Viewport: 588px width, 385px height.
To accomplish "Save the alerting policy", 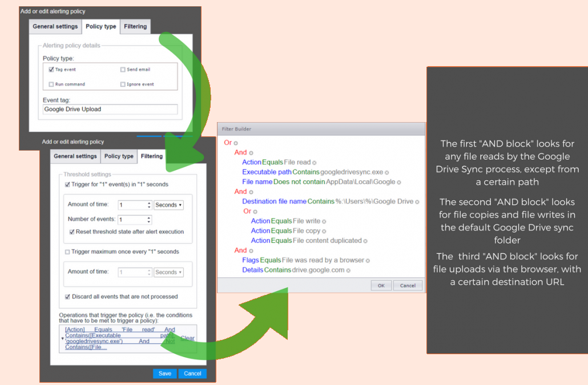I will 165,374.
